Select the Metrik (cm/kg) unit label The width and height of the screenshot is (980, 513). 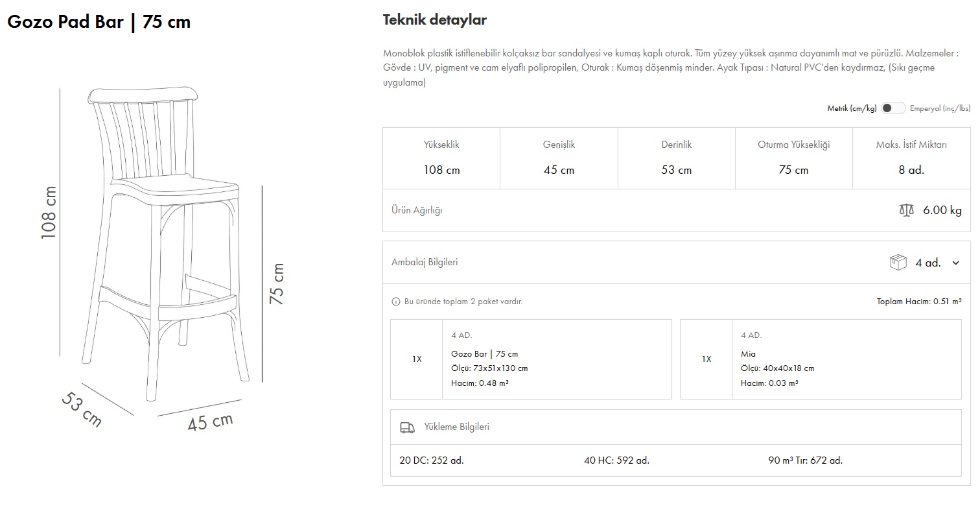[x=852, y=108]
